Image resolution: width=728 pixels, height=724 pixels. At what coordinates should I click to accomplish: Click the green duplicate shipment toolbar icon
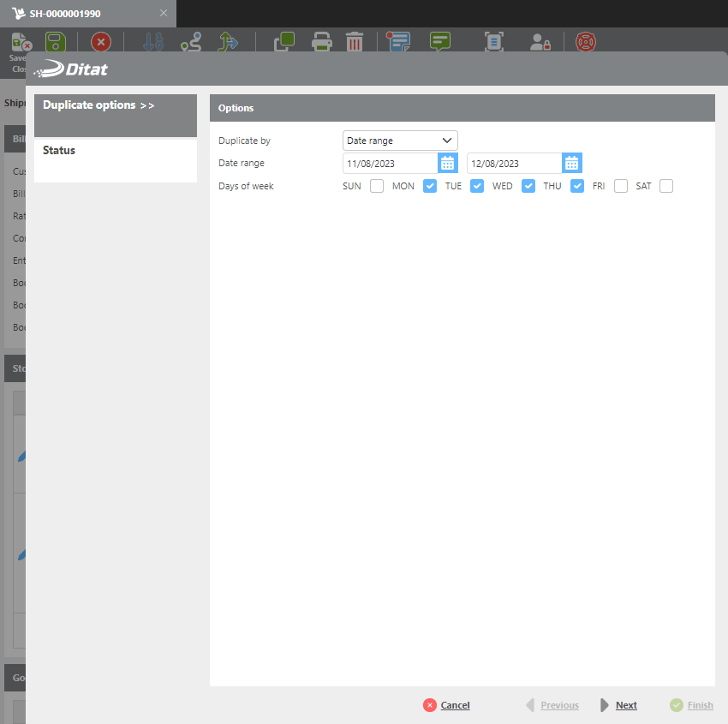(283, 42)
